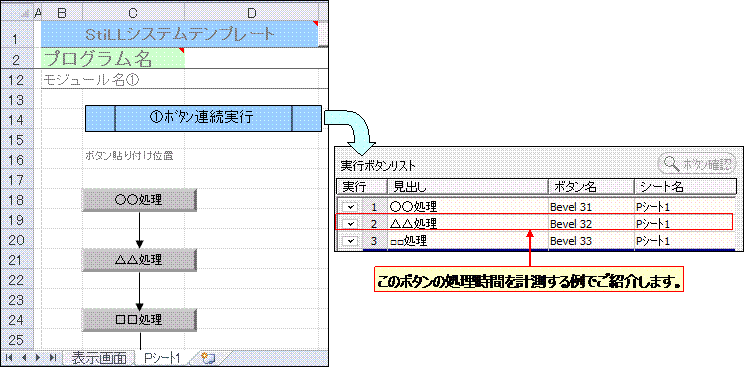
Task: Click the ボタン貼り付け位置 text
Action: point(129,155)
